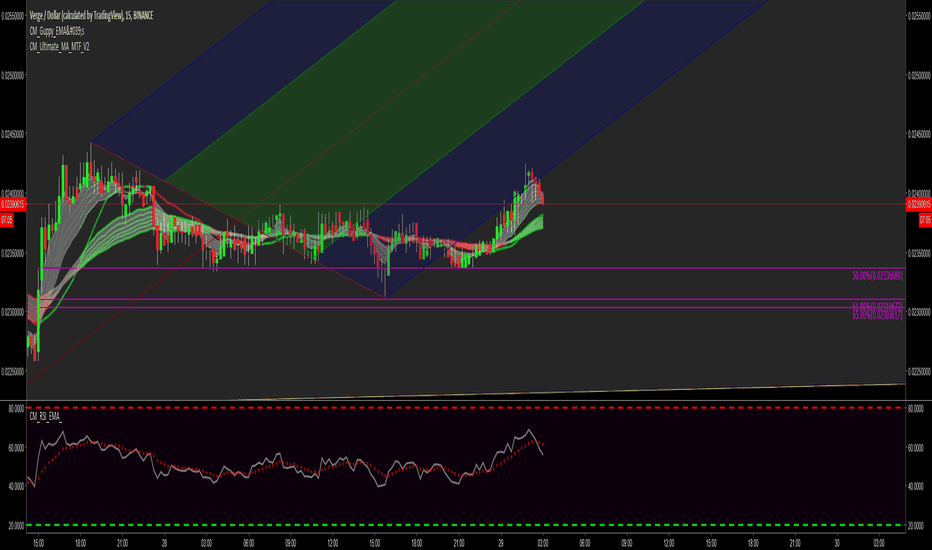Click 20.0000 on the right RSI scale
This screenshot has width=932, height=550.
coord(916,526)
